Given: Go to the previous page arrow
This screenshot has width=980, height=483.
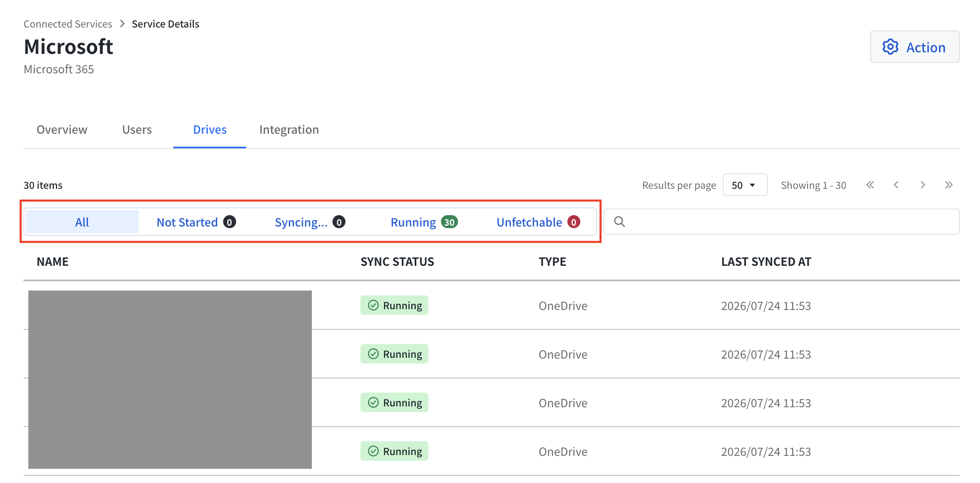Looking at the screenshot, I should 896,185.
